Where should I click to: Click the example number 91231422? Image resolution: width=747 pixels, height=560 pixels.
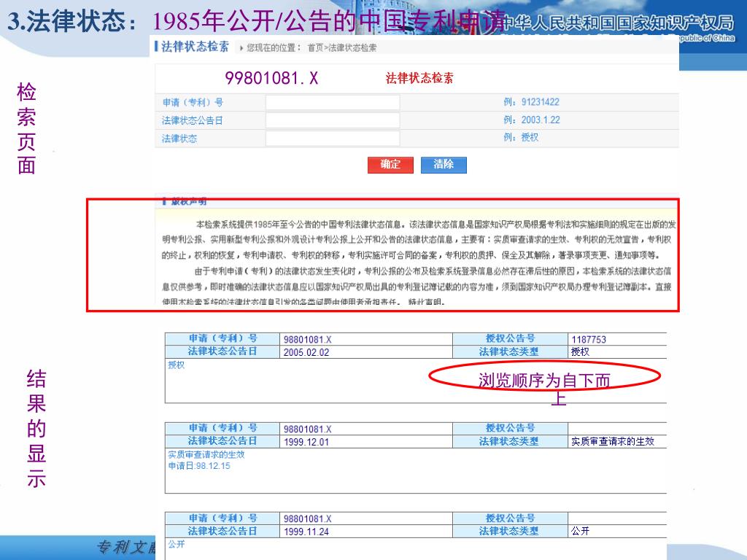coord(541,102)
